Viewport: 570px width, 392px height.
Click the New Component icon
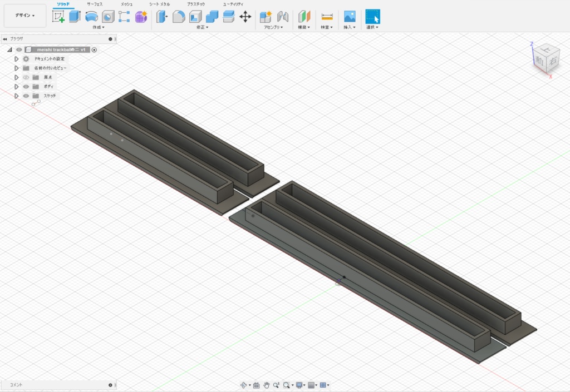tap(266, 16)
